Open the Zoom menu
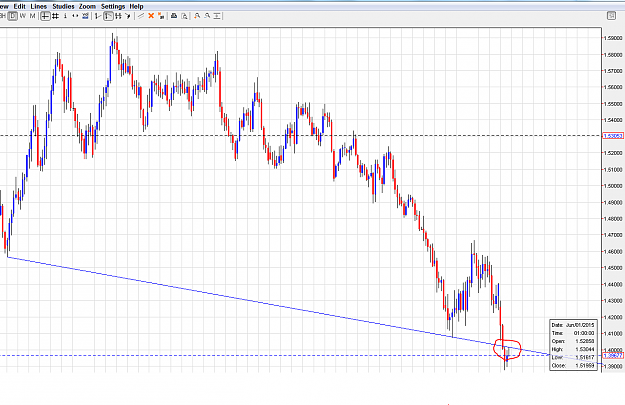 (x=87, y=6)
